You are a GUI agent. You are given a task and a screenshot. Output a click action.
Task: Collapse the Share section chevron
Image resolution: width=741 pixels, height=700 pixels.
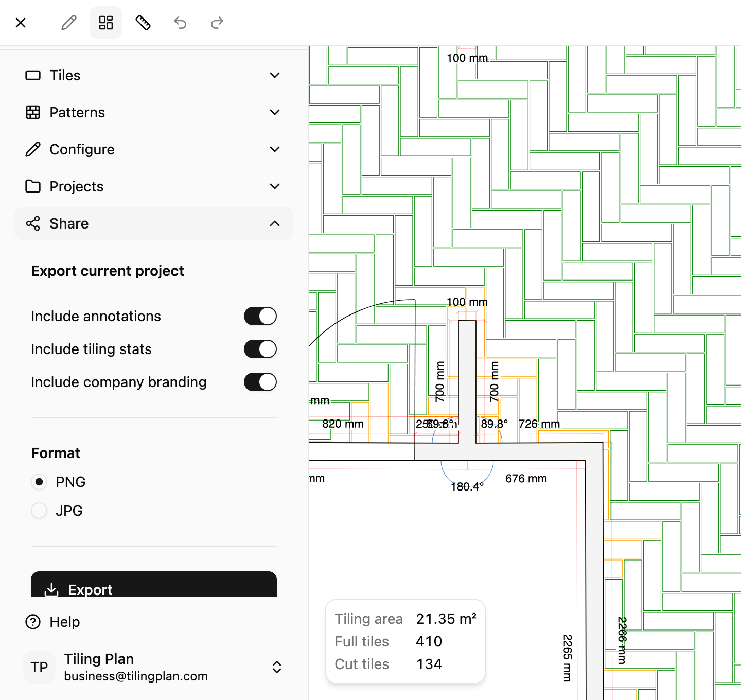[x=275, y=223]
